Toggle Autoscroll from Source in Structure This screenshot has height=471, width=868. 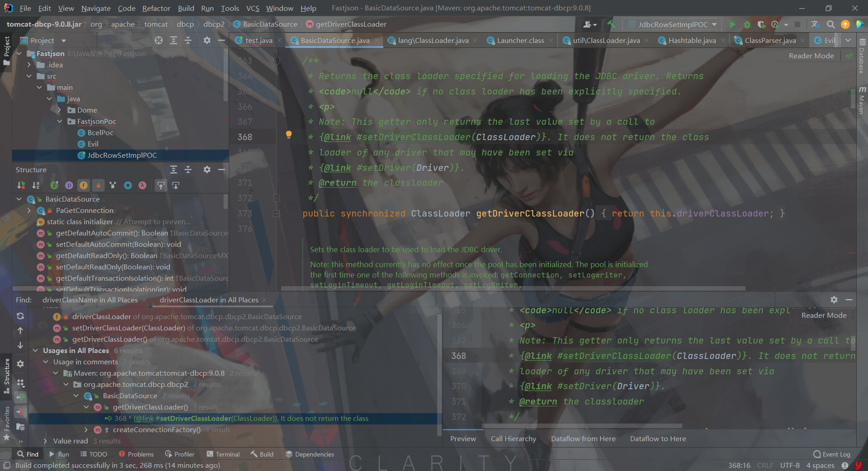point(176,185)
